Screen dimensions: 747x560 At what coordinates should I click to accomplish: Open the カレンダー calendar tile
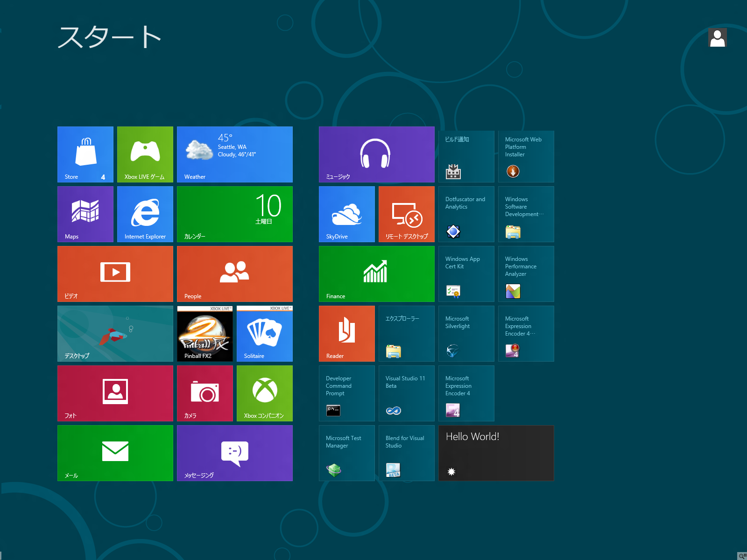click(x=235, y=214)
